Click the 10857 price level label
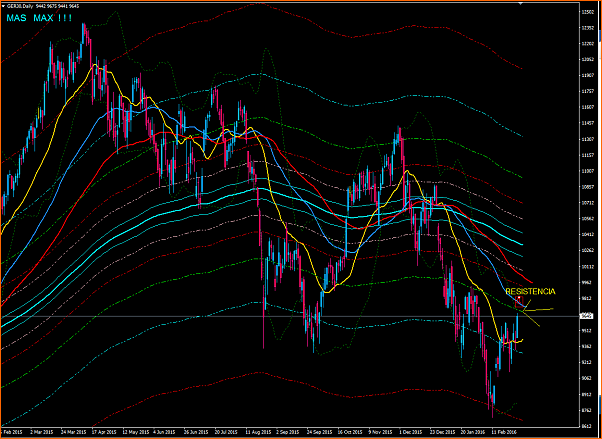602x439 pixels. tap(586, 187)
